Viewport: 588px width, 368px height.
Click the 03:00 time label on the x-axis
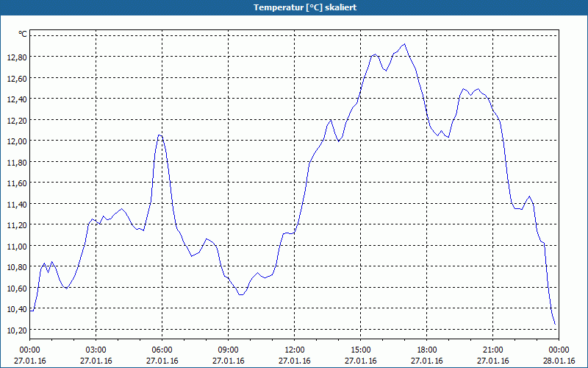[96, 350]
